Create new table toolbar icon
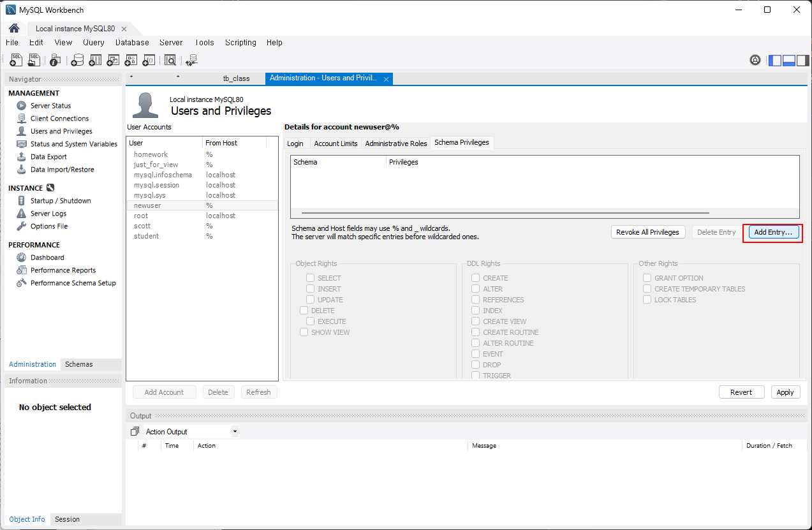The image size is (812, 530). coord(95,60)
